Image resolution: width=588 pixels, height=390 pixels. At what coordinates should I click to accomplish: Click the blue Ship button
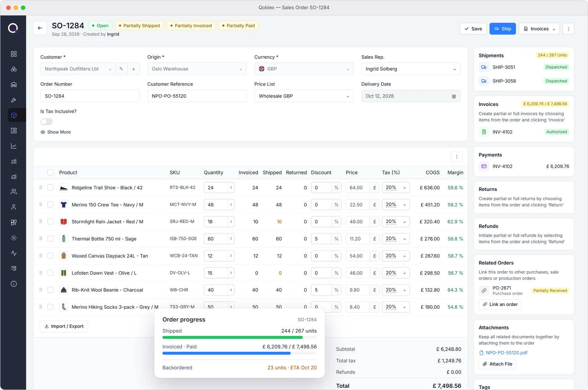(x=503, y=29)
